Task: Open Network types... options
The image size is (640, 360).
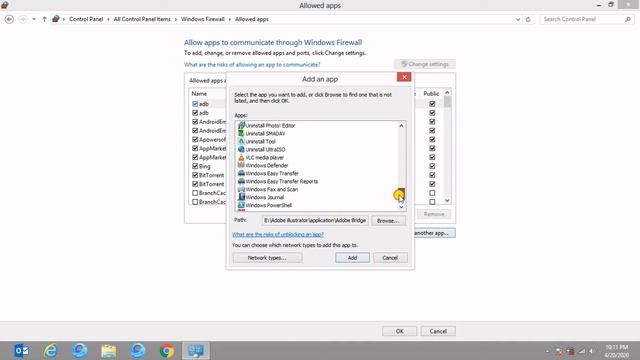Action: [267, 258]
